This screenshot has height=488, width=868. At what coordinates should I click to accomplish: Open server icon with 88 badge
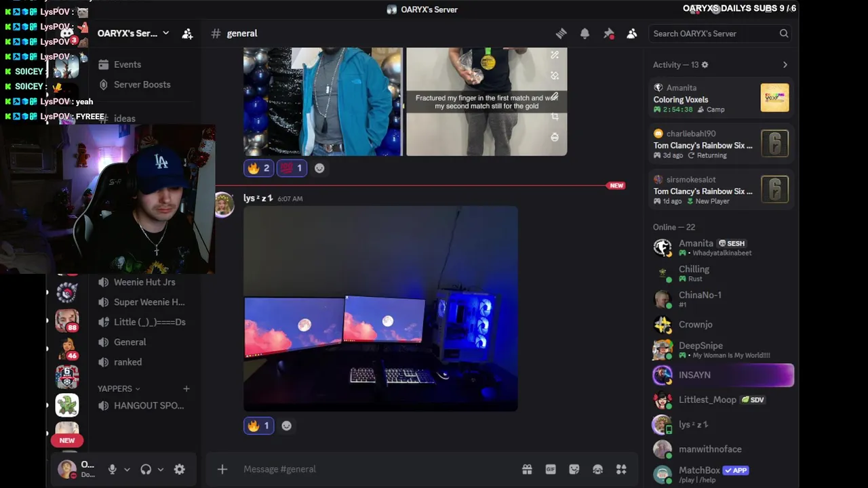[x=67, y=320]
